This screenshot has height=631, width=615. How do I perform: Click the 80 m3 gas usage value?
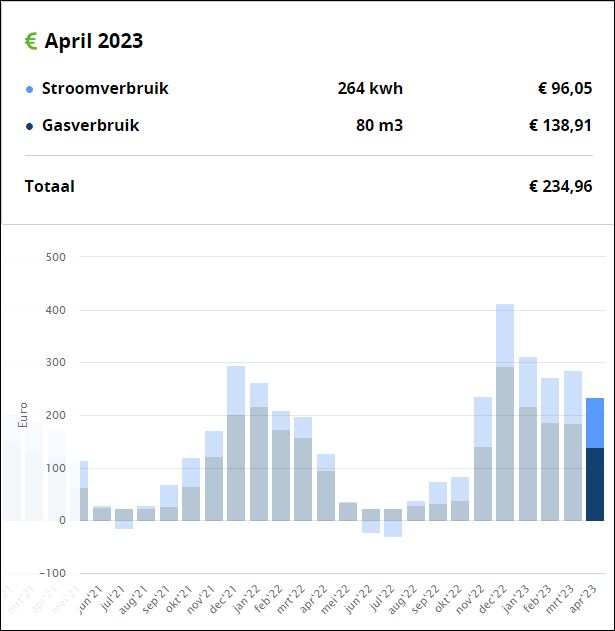(x=379, y=126)
